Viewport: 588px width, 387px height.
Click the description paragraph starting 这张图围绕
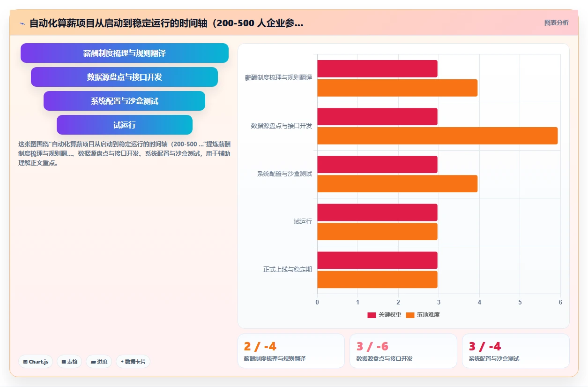(x=124, y=154)
